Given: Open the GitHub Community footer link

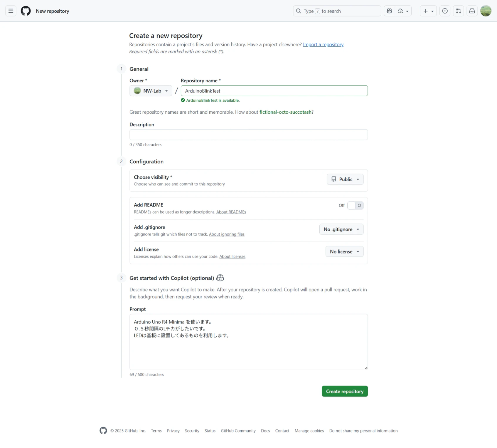Looking at the screenshot, I should pyautogui.click(x=238, y=431).
